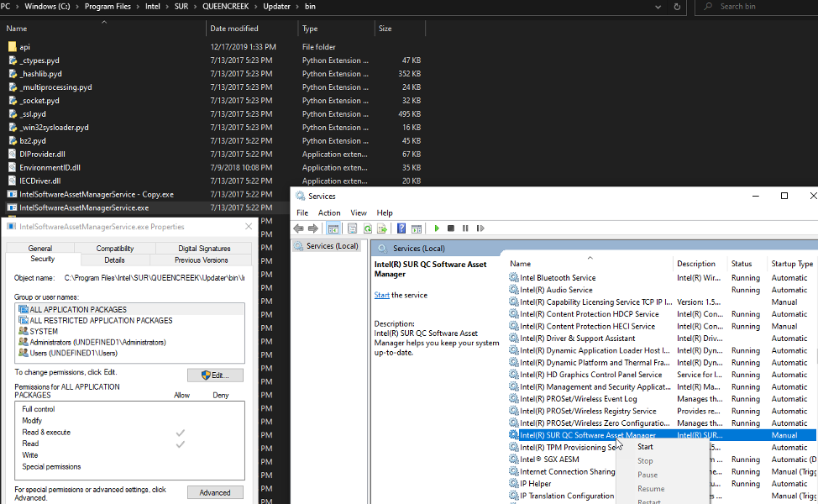The width and height of the screenshot is (818, 504).
Task: Switch to the Previous Versions tab
Action: pos(201,260)
